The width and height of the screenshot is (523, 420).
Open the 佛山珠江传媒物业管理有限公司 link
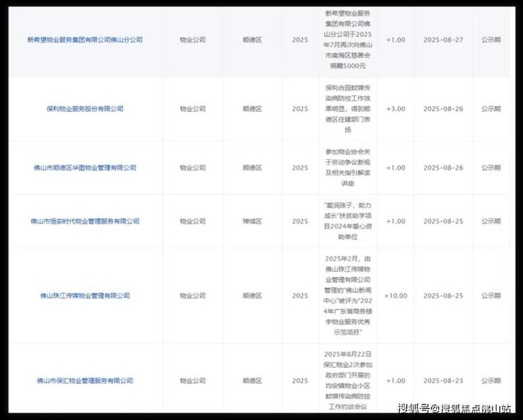(85, 296)
